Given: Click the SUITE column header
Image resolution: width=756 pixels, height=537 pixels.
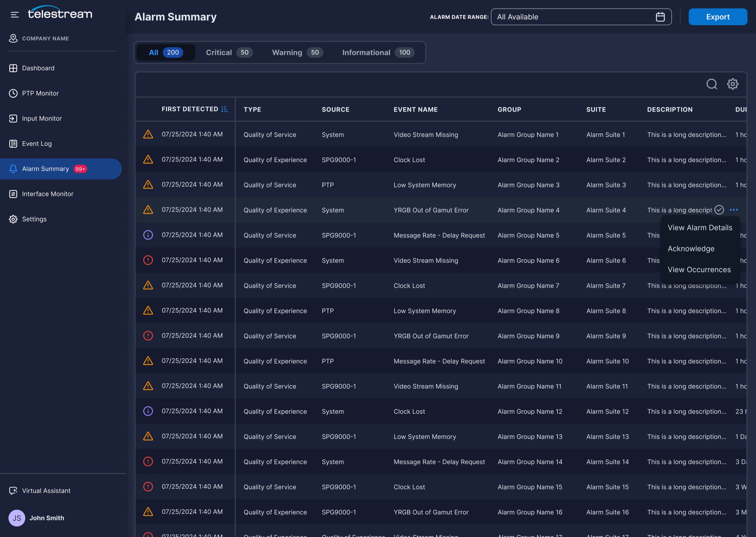Looking at the screenshot, I should click(x=596, y=110).
